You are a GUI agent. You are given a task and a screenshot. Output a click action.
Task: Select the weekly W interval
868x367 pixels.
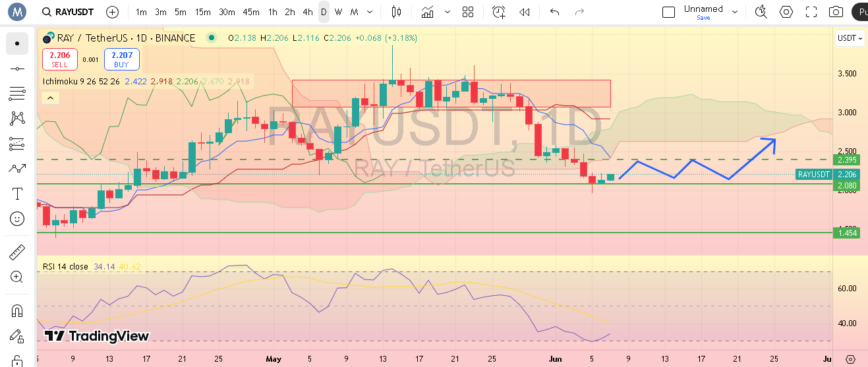pos(338,12)
